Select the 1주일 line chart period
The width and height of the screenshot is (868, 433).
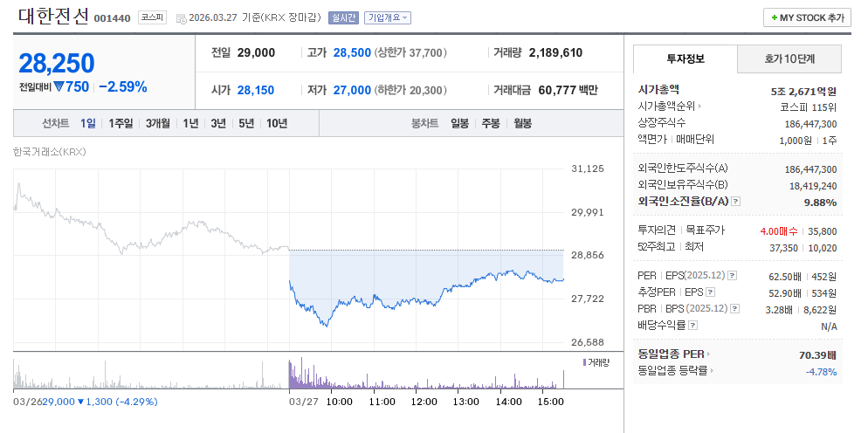(x=121, y=123)
